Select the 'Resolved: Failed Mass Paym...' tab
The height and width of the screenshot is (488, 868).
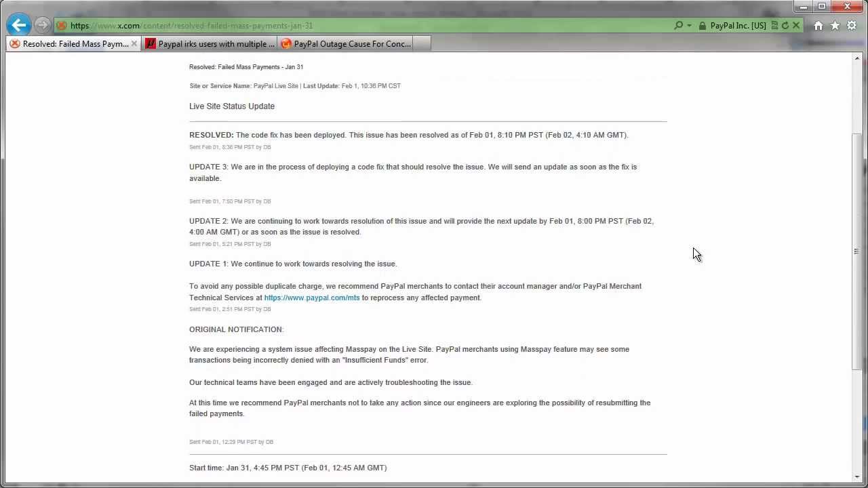tap(73, 44)
